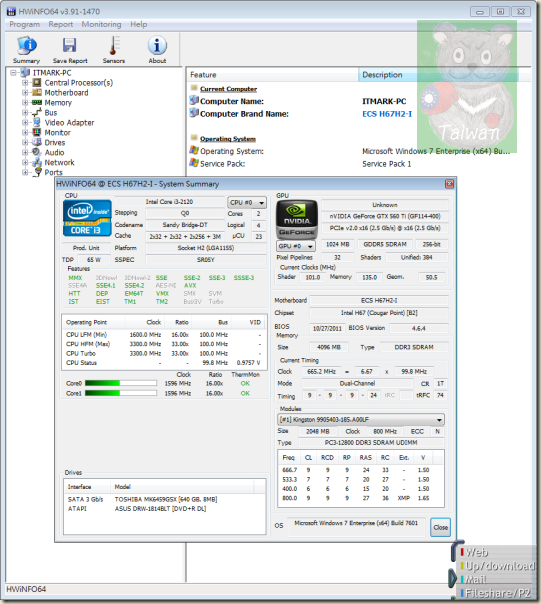
Task: Click the Feature column header
Action: click(x=273, y=75)
